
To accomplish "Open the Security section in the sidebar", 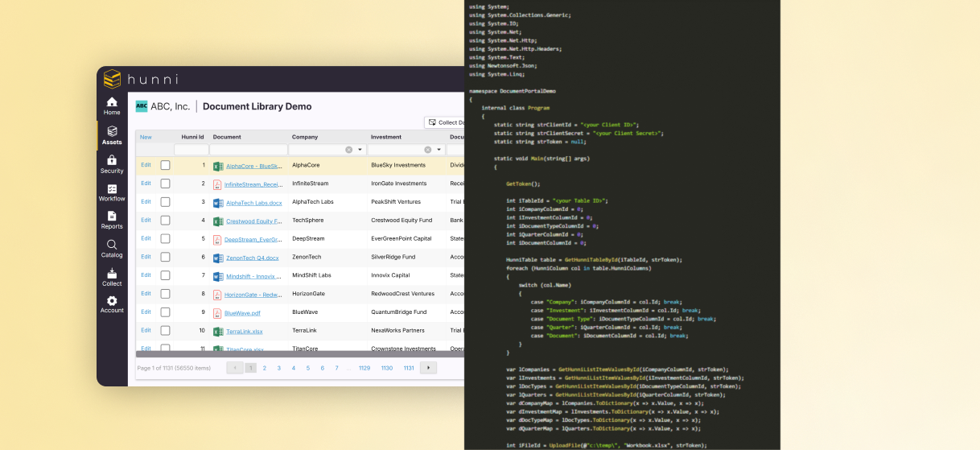I will (x=112, y=164).
